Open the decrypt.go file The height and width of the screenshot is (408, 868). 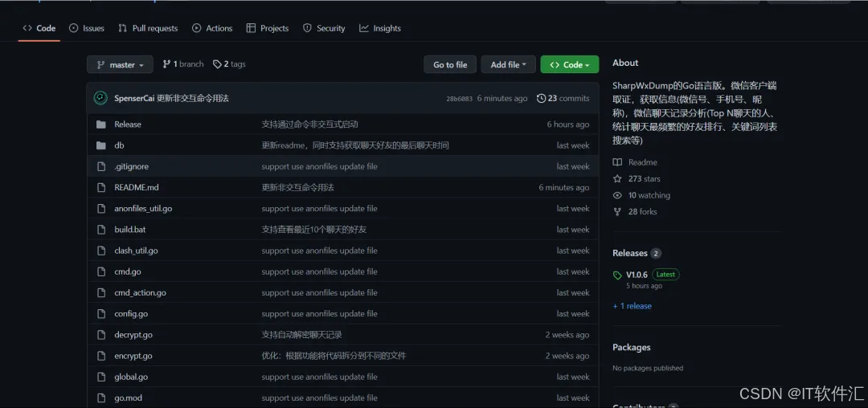pos(133,334)
